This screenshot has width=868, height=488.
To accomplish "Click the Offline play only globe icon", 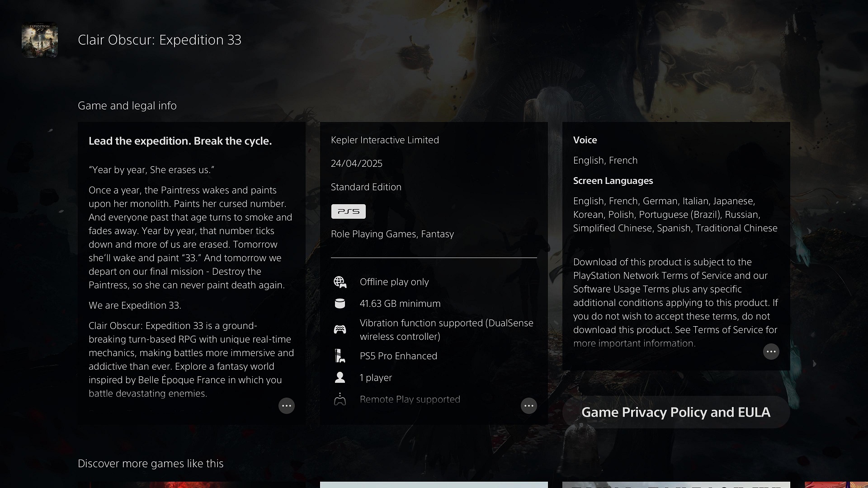I will tap(340, 282).
